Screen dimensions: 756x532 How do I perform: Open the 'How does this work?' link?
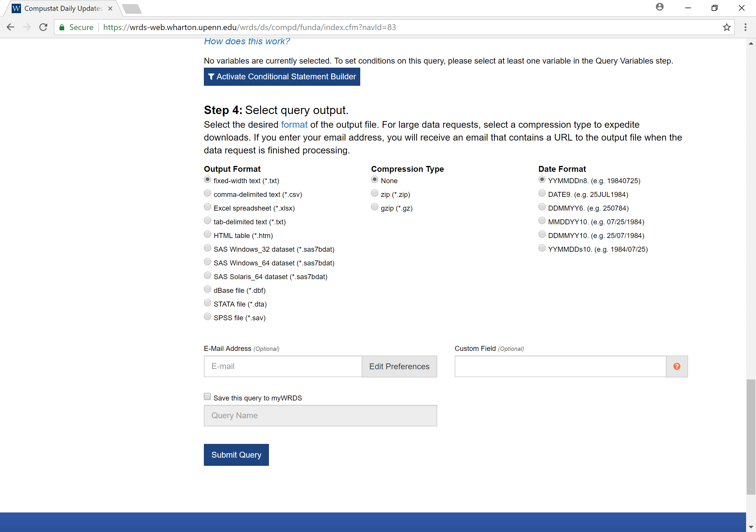coord(247,41)
